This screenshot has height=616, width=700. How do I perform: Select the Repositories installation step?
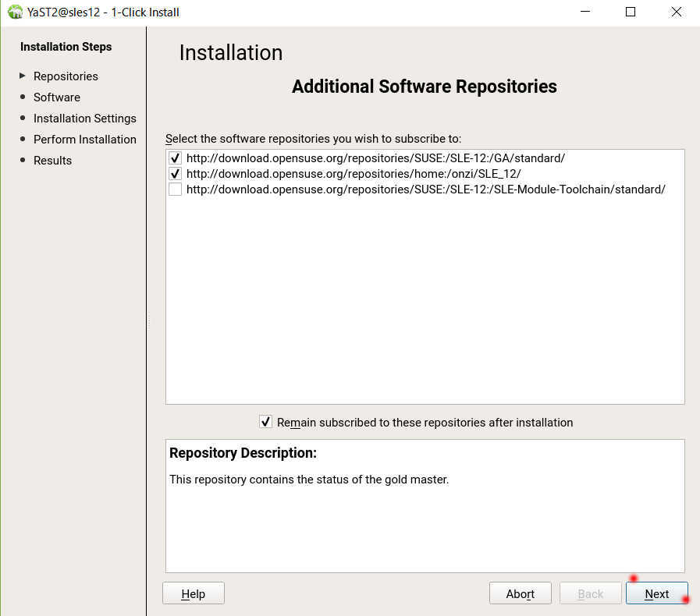66,76
